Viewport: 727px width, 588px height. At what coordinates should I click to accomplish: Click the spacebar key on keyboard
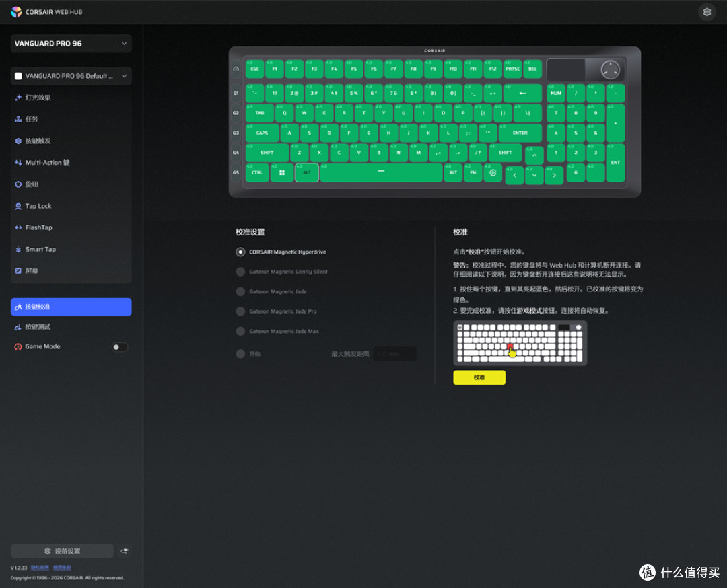point(381,172)
